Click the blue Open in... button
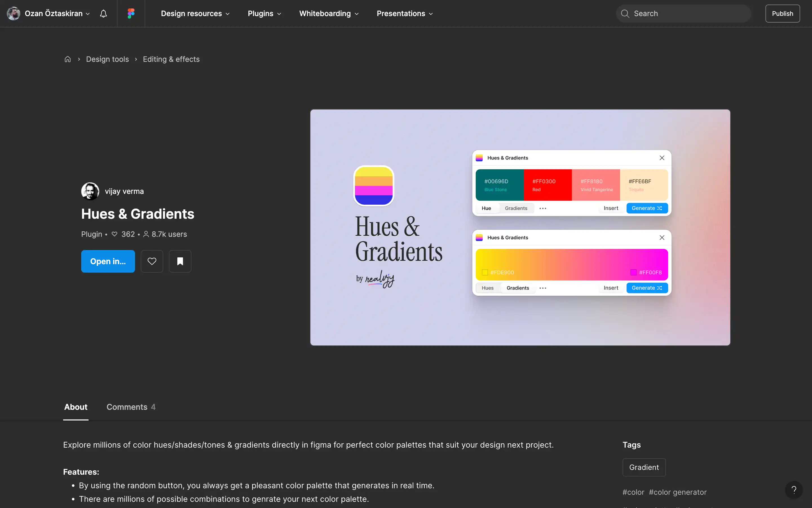 (108, 261)
